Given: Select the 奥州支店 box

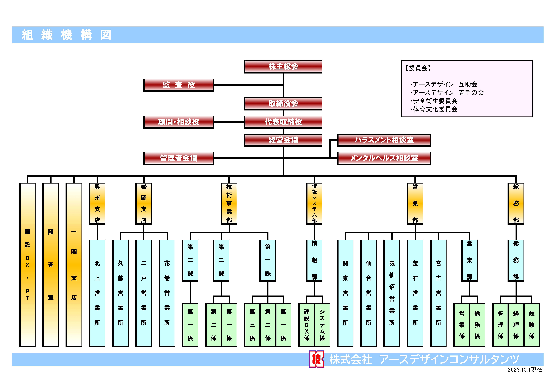Looking at the screenshot, I should point(97,204).
